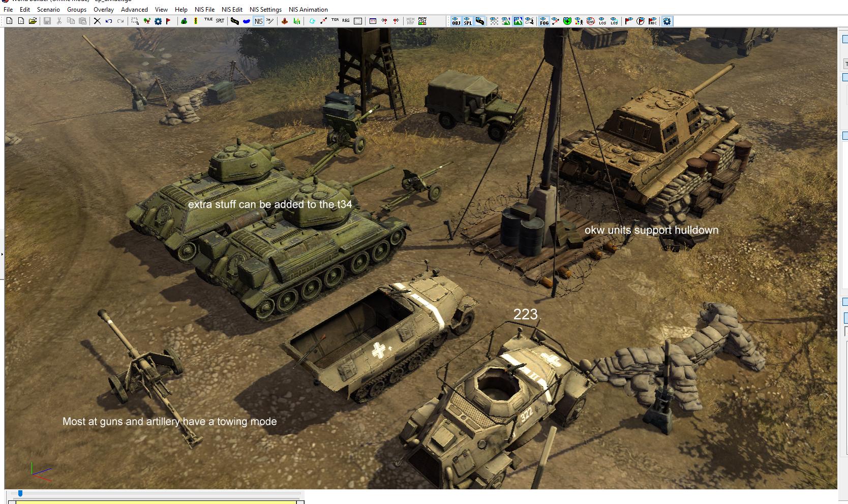The width and height of the screenshot is (848, 504).
Task: Click the traffic light icon
Action: [x=196, y=21]
